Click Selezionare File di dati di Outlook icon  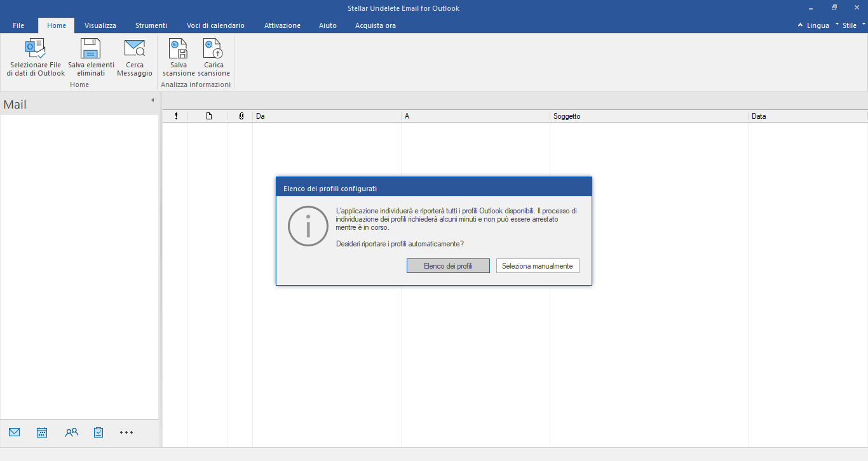point(36,50)
